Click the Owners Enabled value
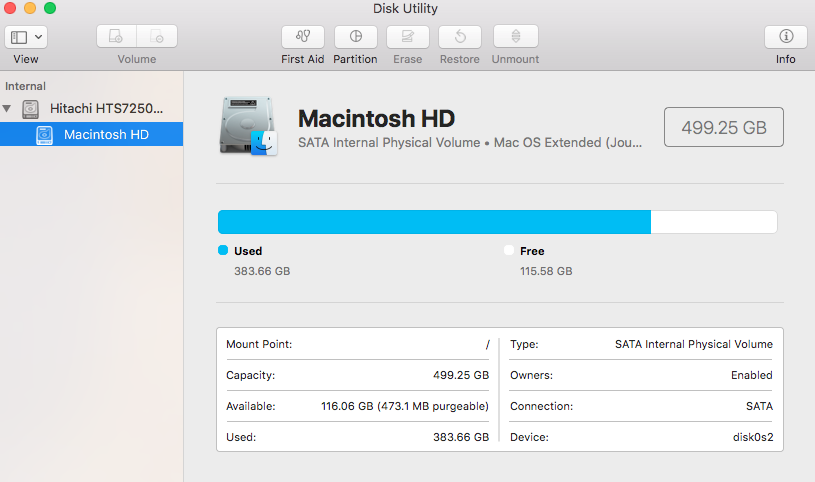Screen dimensions: 815x482 point(751,375)
